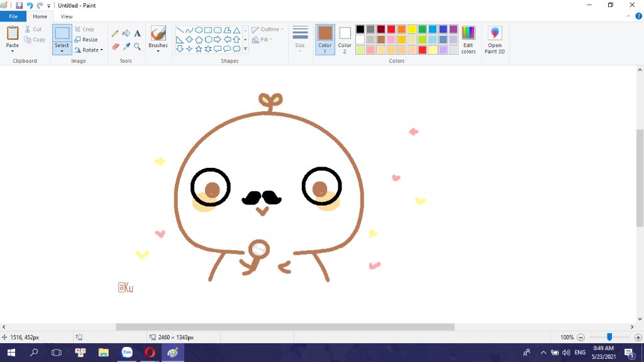Pick the Pentagon shape

[x=199, y=40]
